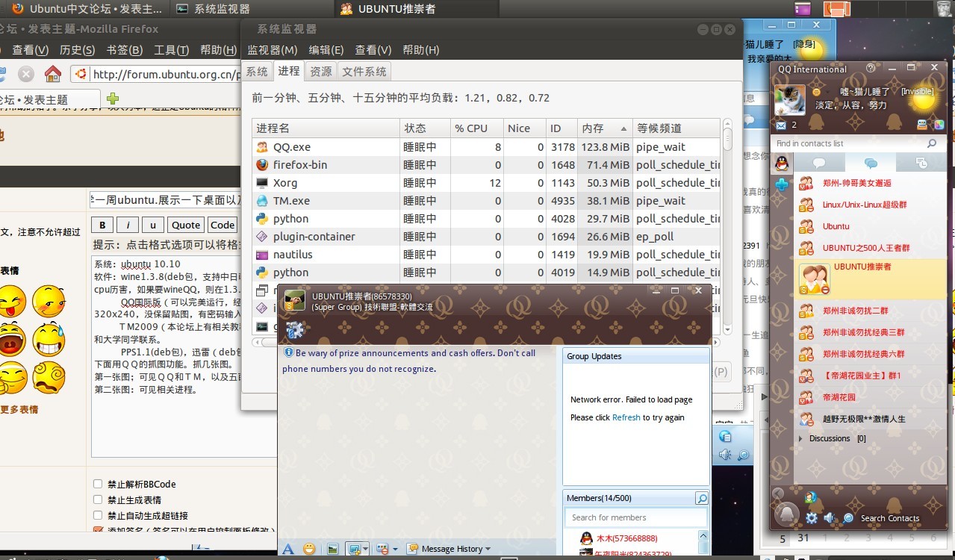The width and height of the screenshot is (955, 560).
Task: Check the 禁止解析BBCode checkbox
Action: pos(98,484)
